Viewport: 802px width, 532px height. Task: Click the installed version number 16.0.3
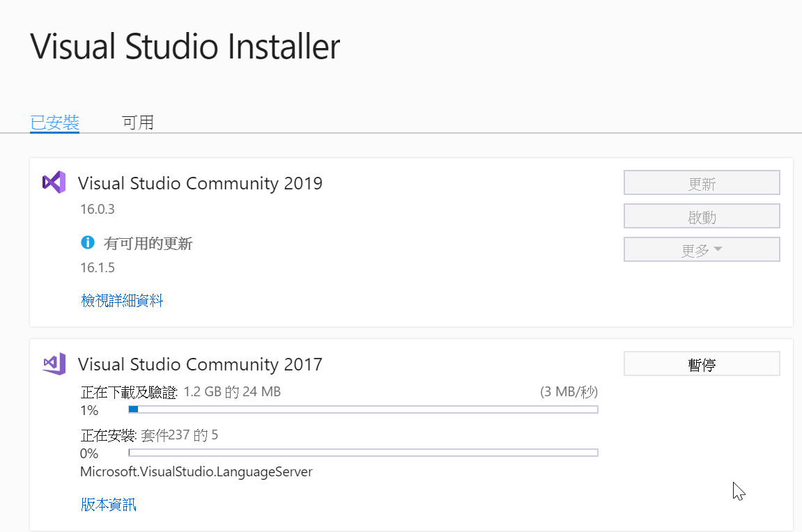click(x=97, y=209)
